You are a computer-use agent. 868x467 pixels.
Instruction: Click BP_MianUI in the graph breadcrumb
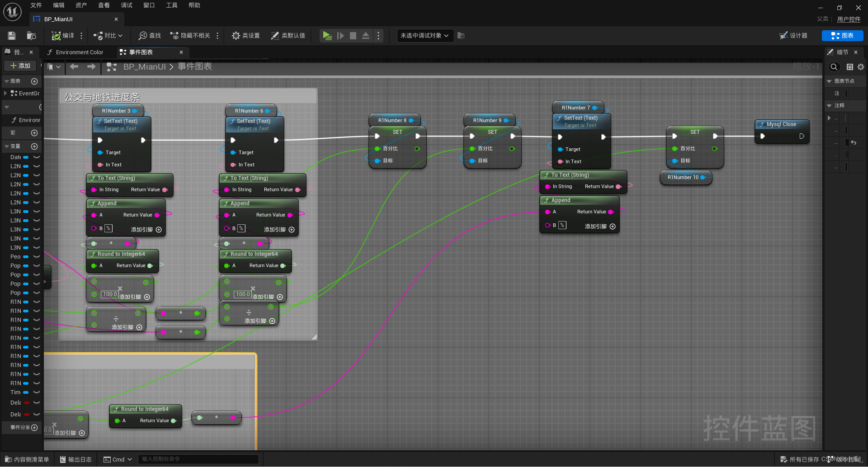point(145,67)
